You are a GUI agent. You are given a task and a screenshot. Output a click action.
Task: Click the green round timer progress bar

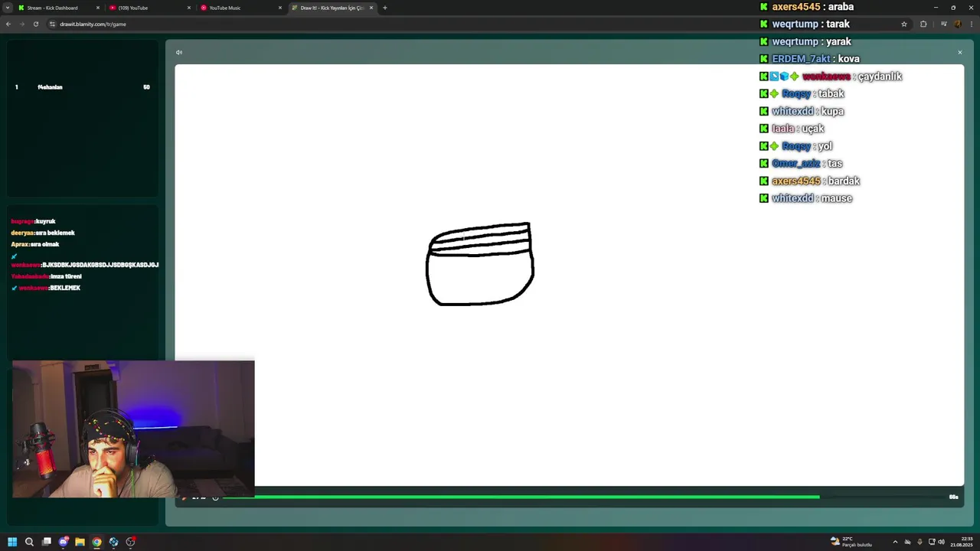pos(521,497)
